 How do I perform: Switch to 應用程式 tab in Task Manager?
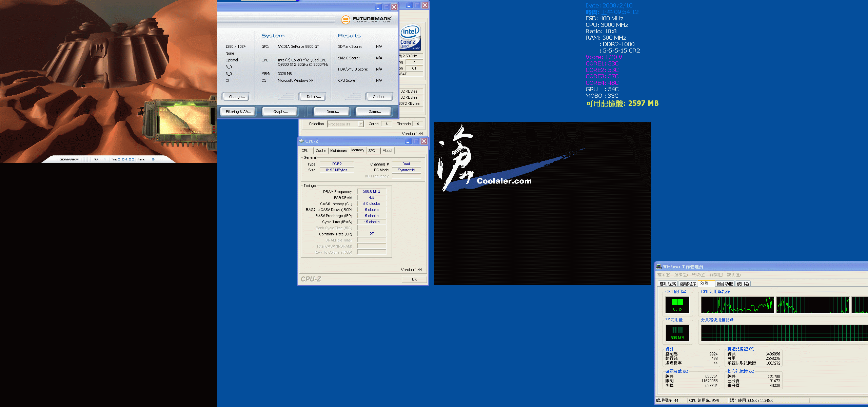pos(668,284)
